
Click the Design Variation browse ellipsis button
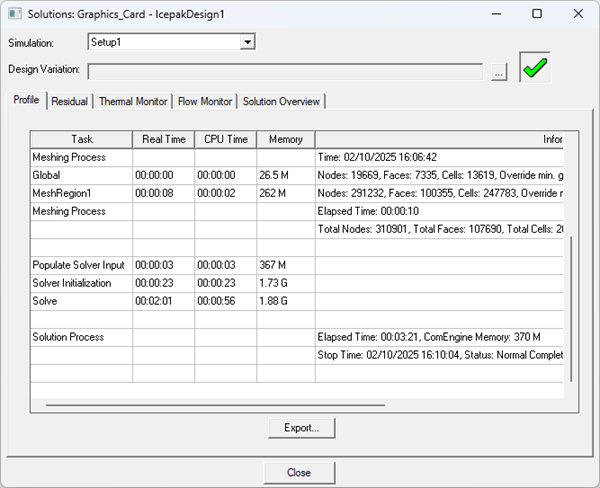point(499,71)
